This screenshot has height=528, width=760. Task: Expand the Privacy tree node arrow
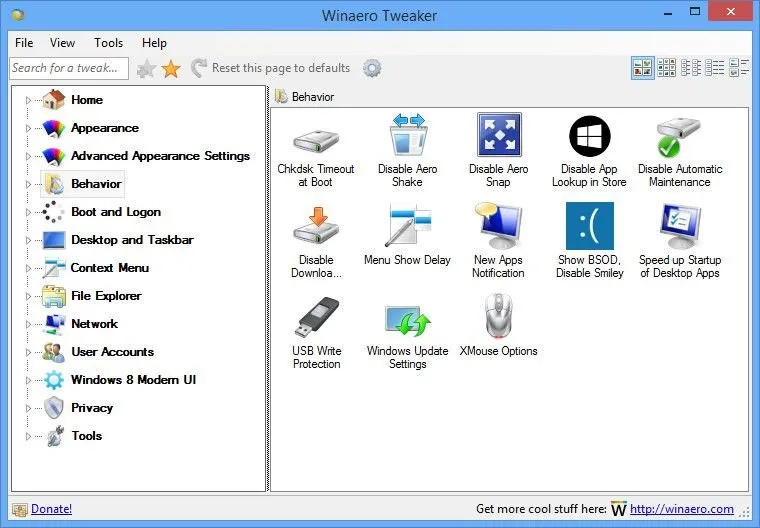29,408
